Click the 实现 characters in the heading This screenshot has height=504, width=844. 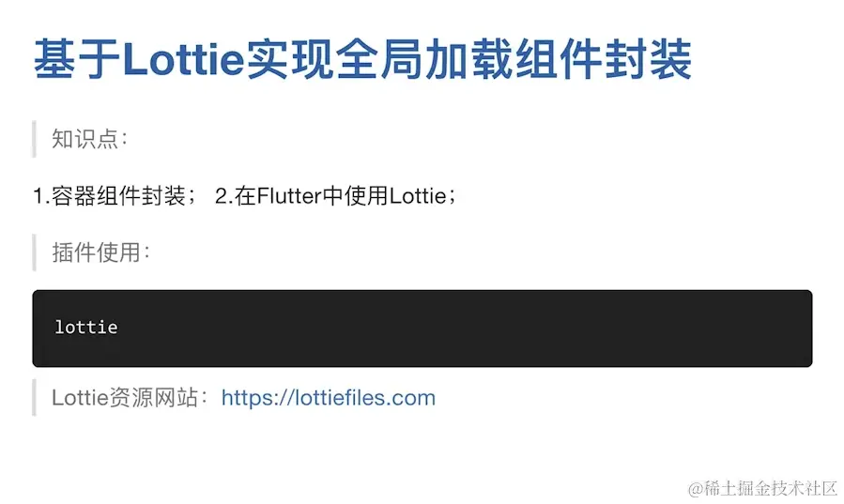point(291,59)
